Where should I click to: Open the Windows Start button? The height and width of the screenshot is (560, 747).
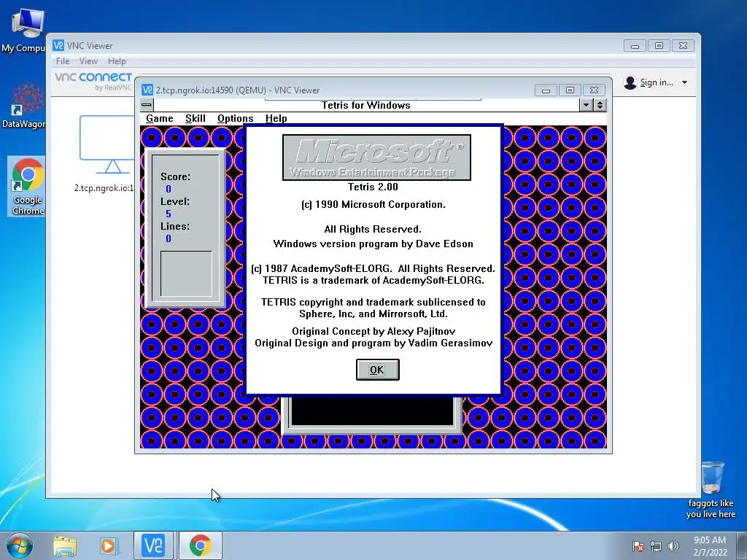[20, 545]
